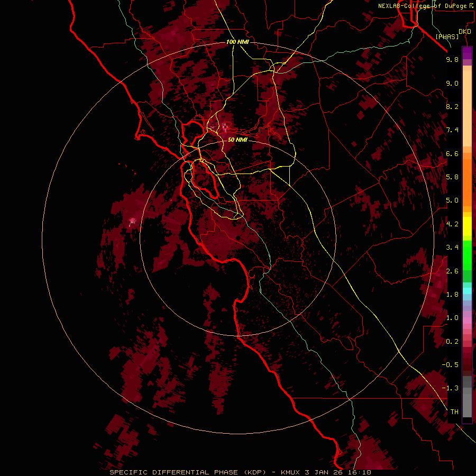Click the 7.4 value on the color scale
476x476 pixels.
click(452, 130)
